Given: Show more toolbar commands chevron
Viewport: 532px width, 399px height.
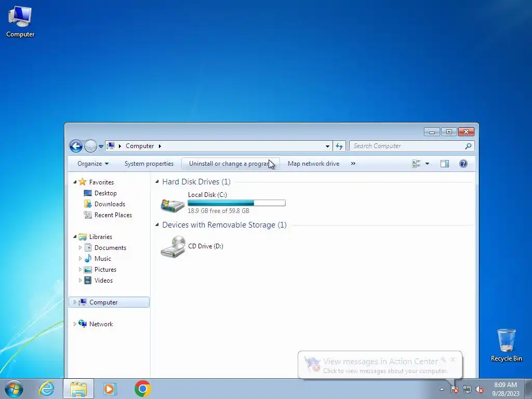Looking at the screenshot, I should pyautogui.click(x=353, y=164).
